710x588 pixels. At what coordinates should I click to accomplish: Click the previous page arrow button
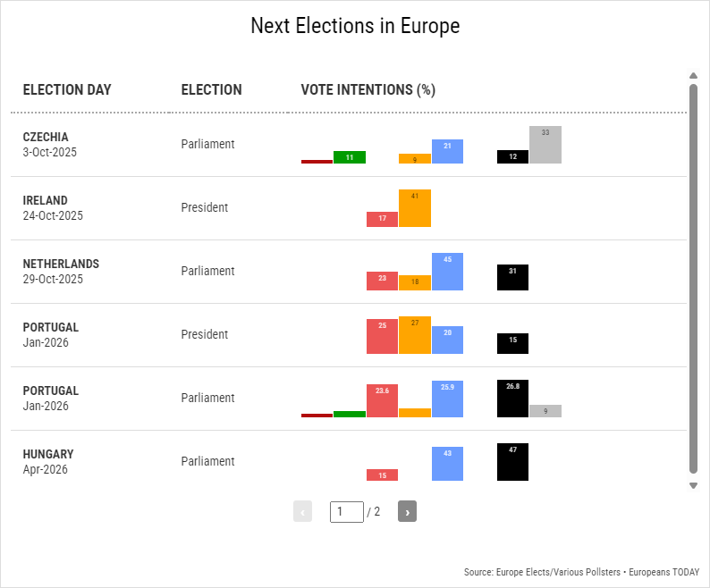[x=303, y=512]
